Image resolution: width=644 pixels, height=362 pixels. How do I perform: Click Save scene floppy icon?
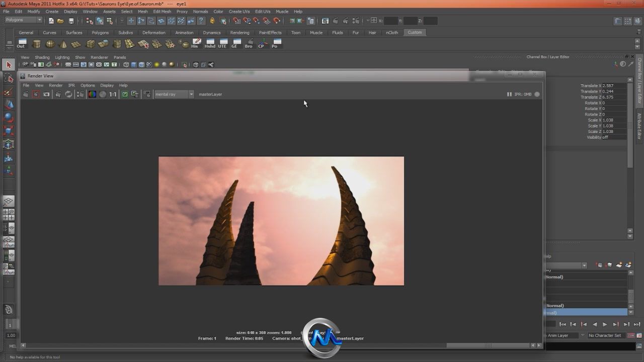[71, 21]
